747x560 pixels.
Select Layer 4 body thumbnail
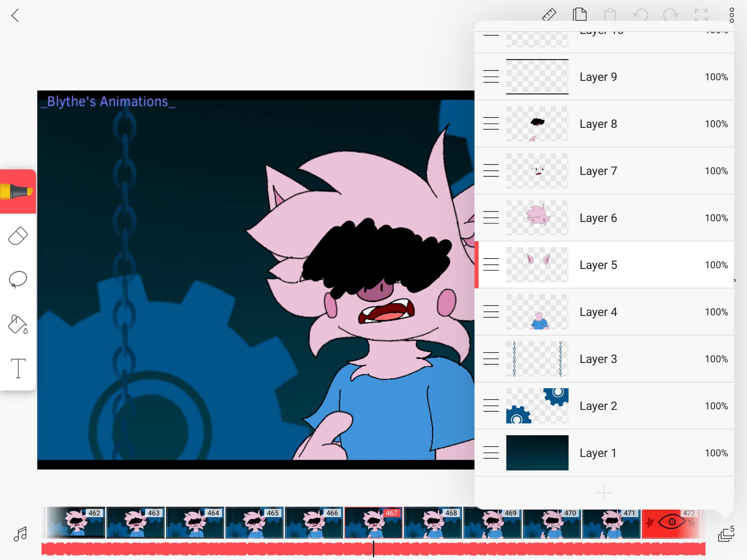pyautogui.click(x=537, y=312)
